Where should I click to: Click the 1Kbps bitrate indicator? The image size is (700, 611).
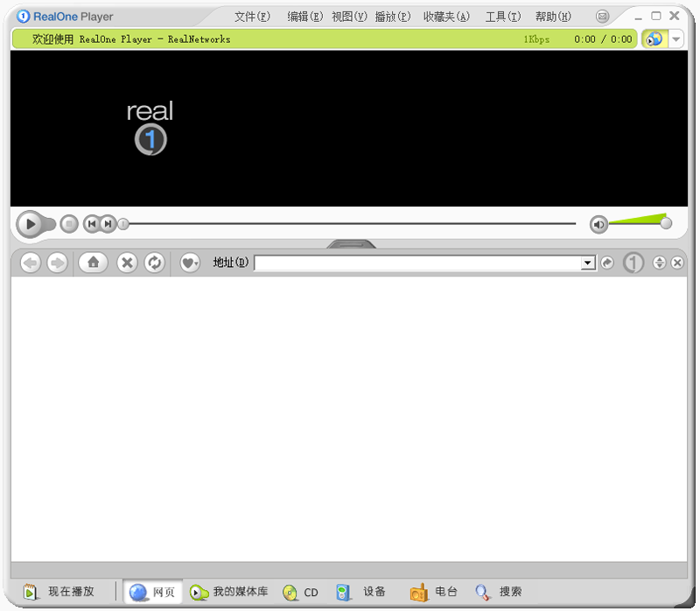tap(536, 39)
